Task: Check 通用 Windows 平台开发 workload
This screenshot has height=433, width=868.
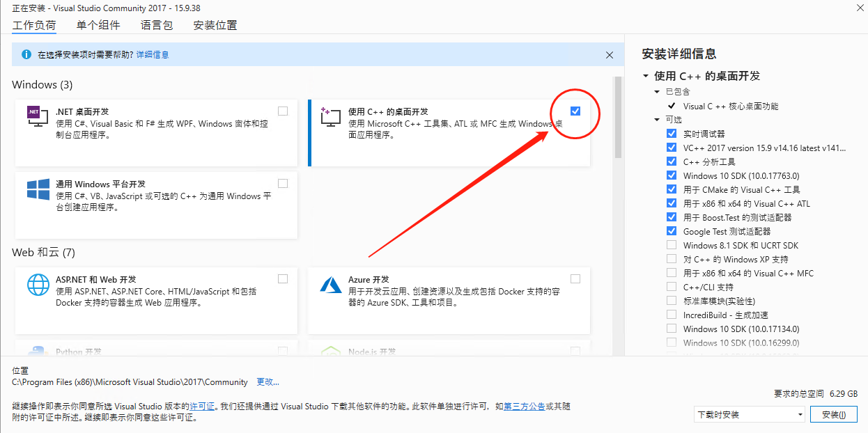Action: tap(283, 184)
